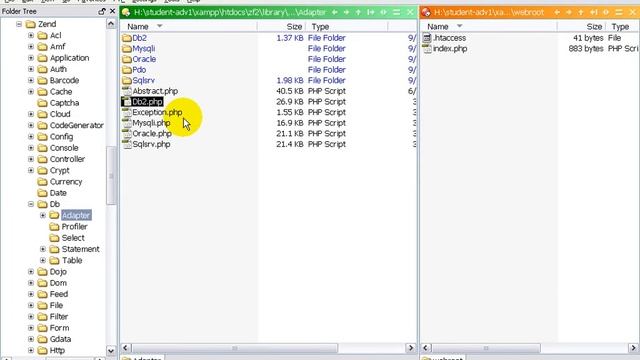Collapse the Zend tree node
The image size is (640, 360).
[19, 24]
